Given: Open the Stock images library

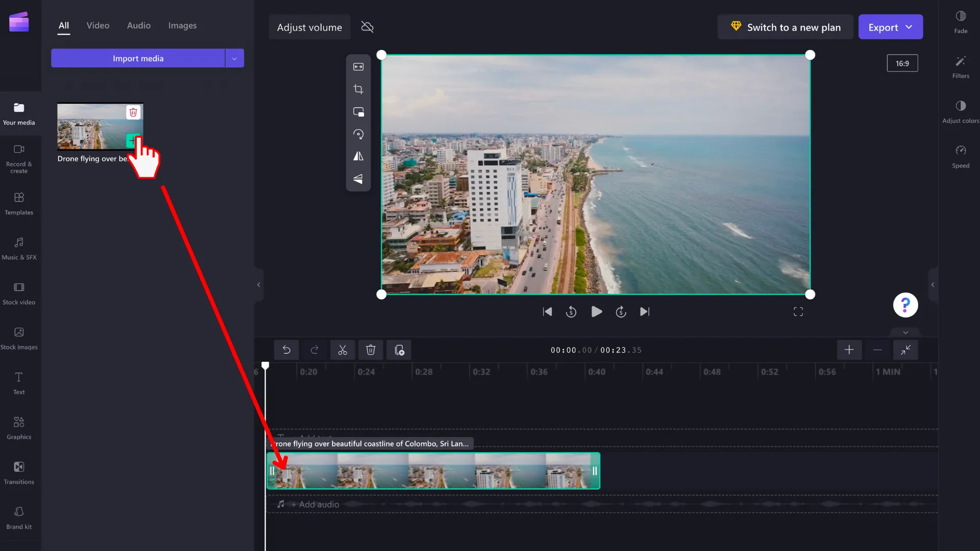Looking at the screenshot, I should point(19,338).
